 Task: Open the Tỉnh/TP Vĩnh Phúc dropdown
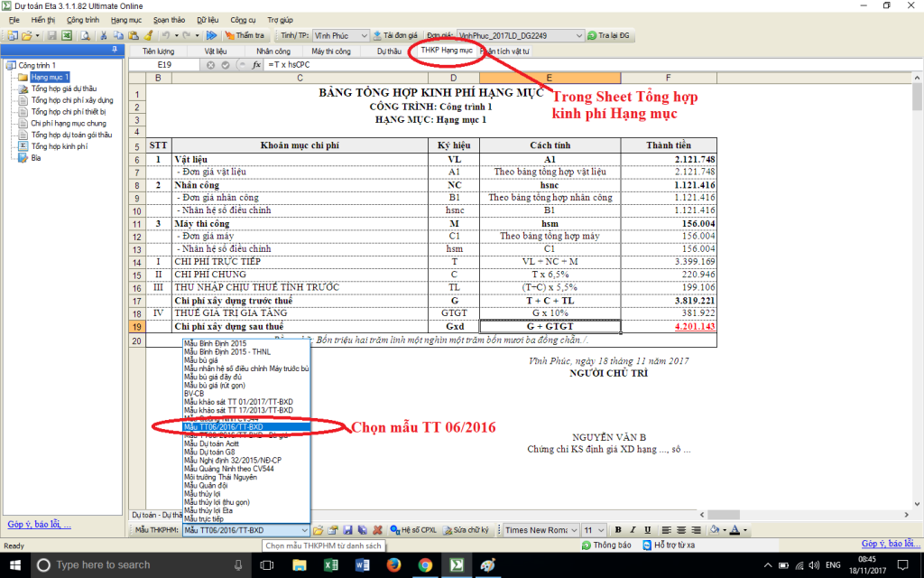click(364, 35)
